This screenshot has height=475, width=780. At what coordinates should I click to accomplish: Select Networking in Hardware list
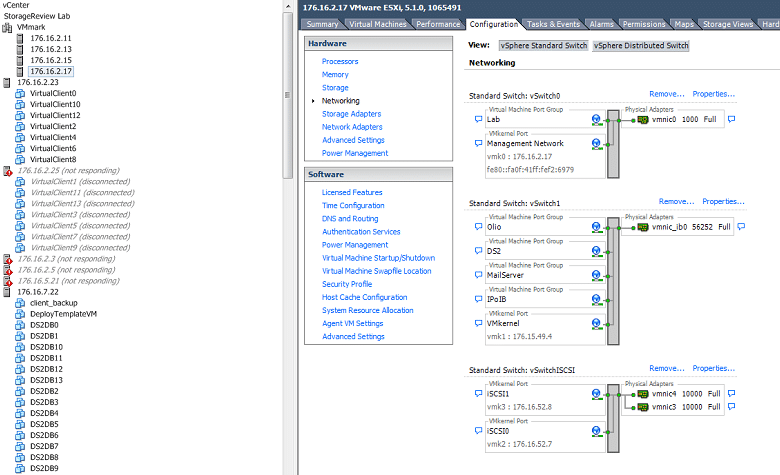point(340,101)
